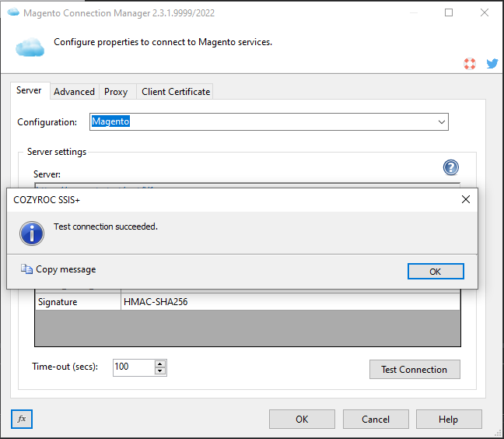Click OK in the test connection dialog
504x439 pixels.
(x=436, y=272)
